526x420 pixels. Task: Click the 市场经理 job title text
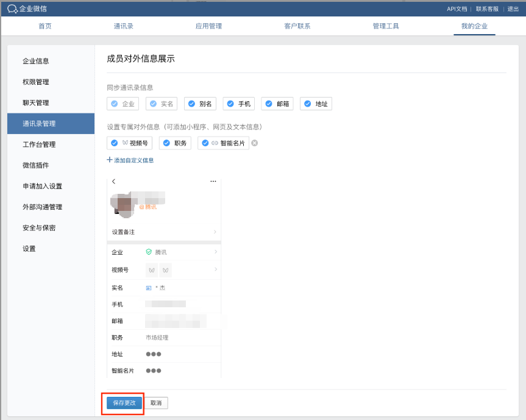click(x=157, y=338)
